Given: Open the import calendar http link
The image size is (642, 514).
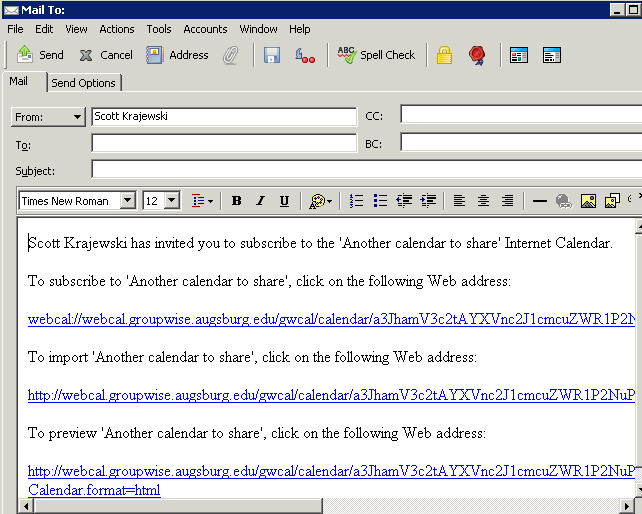Looking at the screenshot, I should tap(331, 395).
